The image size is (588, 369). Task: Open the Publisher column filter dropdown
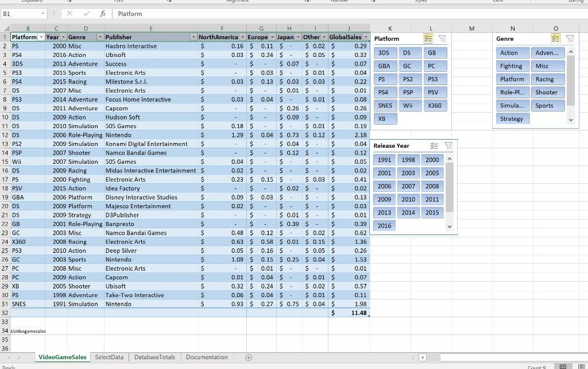click(195, 36)
